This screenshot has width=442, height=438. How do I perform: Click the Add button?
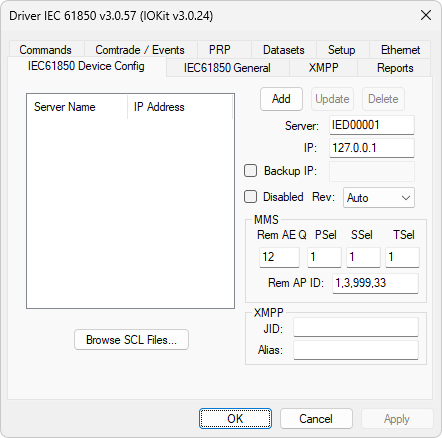pos(281,99)
